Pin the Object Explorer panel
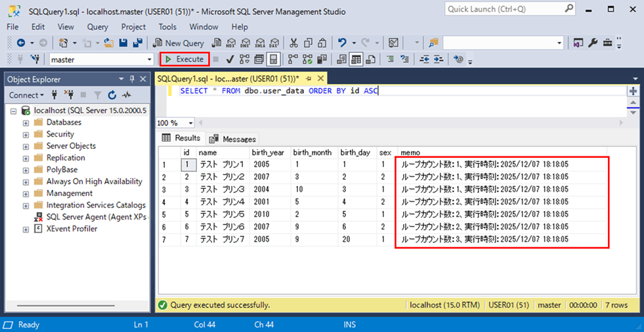 (x=133, y=80)
